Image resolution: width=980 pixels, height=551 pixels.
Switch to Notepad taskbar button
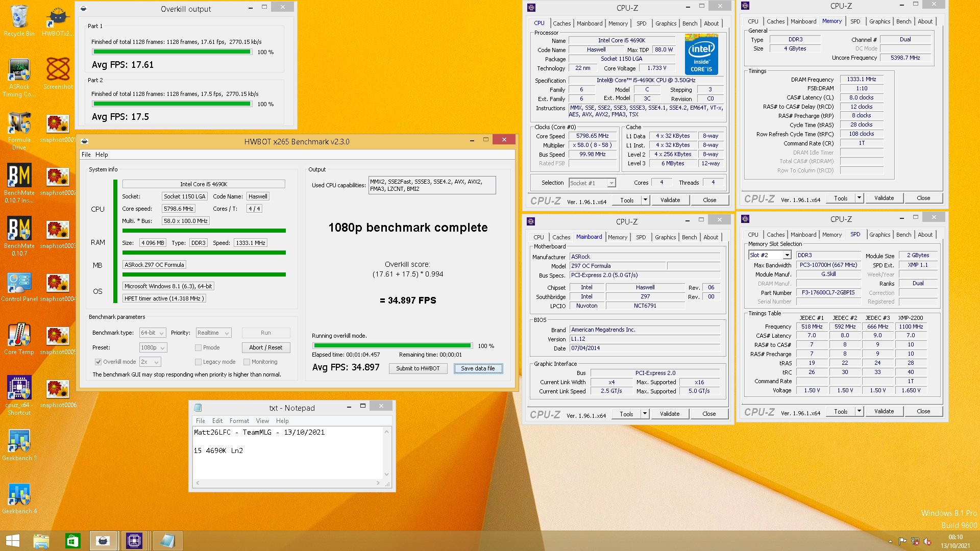click(167, 541)
